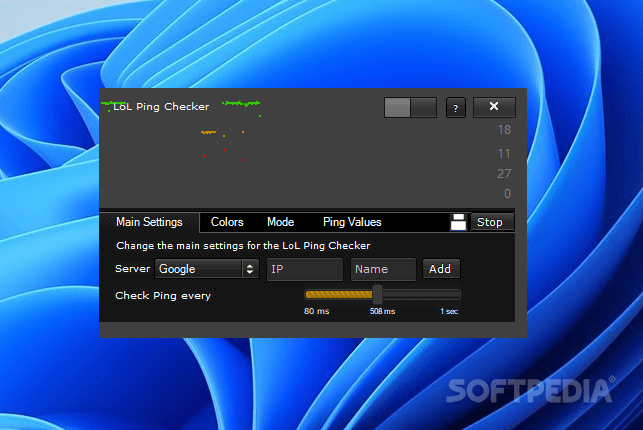Click the 508 ms slider label
The width and height of the screenshot is (643, 430).
pos(383,312)
